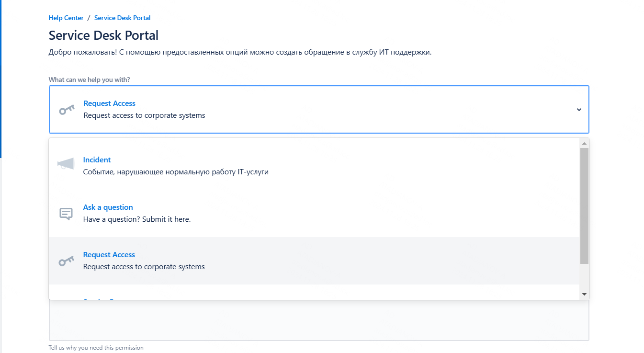This screenshot has width=644, height=353.
Task: Click the scrollbar down arrow in the dropdown list
Action: coord(584,294)
